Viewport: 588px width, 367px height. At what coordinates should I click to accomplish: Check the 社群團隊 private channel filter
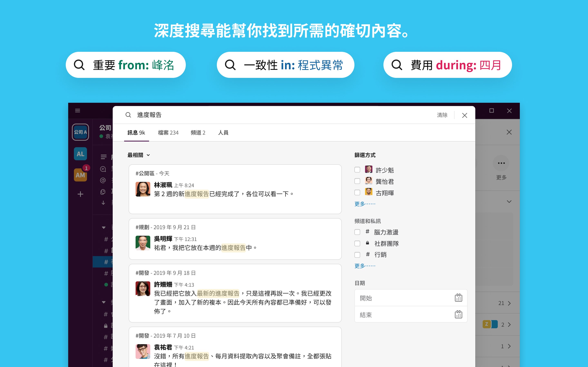click(x=357, y=243)
